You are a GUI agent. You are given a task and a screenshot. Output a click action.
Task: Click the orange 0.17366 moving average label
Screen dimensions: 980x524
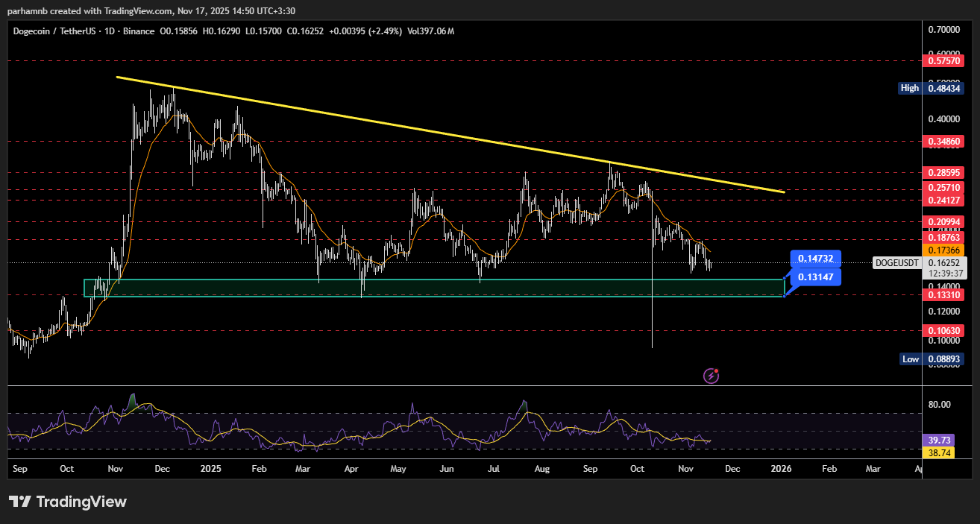[945, 250]
